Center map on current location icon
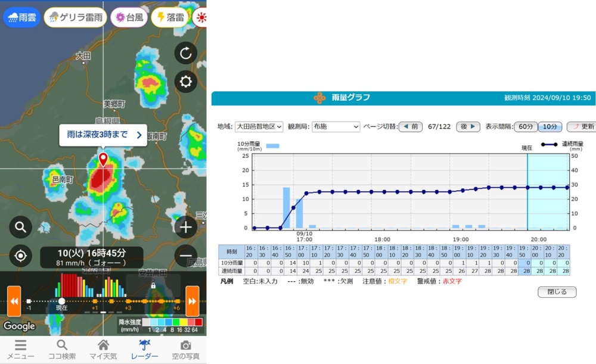Image resolution: width=596 pixels, height=364 pixels. pyautogui.click(x=20, y=256)
